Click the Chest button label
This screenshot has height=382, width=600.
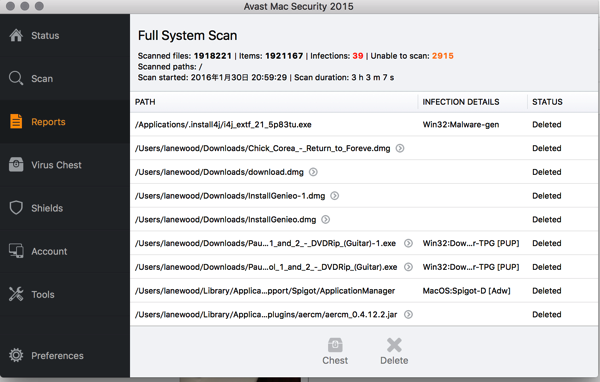click(x=335, y=361)
